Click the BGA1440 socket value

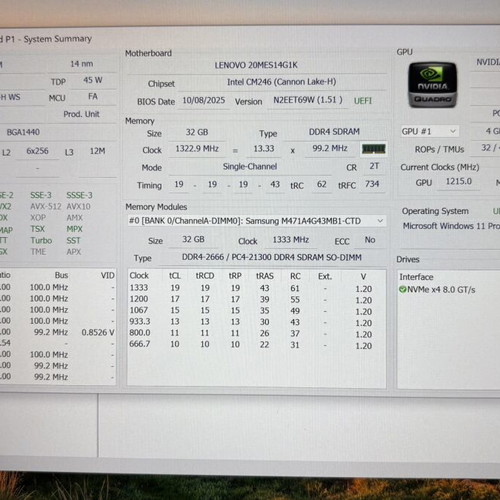point(23,132)
